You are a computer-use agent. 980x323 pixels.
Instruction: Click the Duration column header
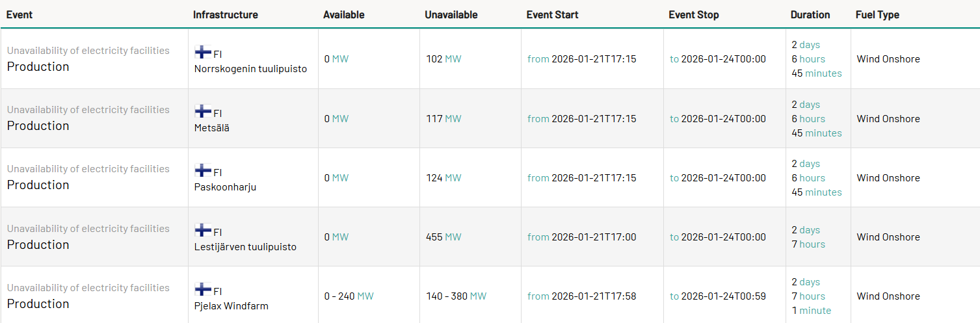(810, 15)
